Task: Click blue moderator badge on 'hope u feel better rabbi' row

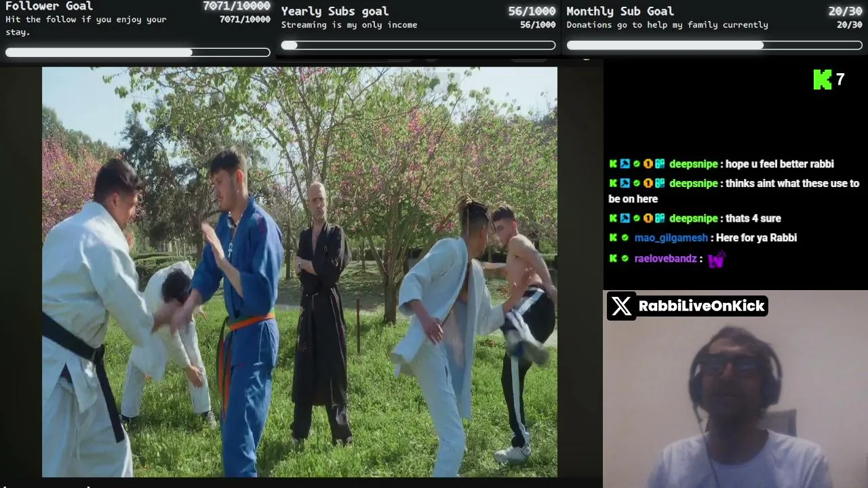Action: click(625, 164)
